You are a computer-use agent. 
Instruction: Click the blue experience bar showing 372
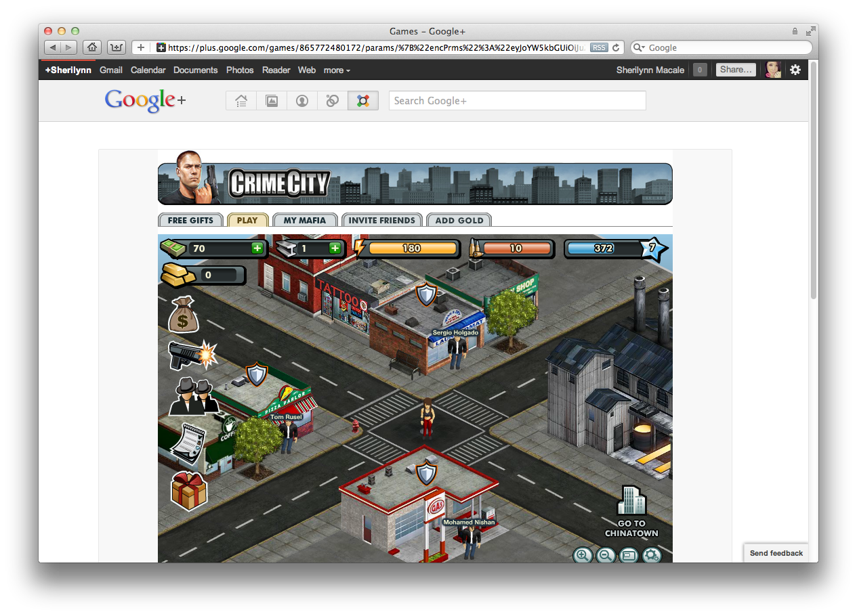(x=604, y=248)
